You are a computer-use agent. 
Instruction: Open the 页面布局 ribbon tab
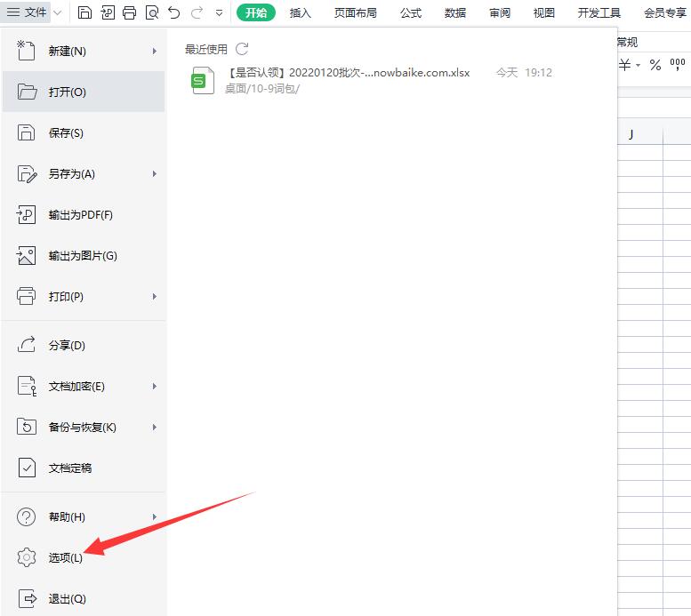pos(355,12)
